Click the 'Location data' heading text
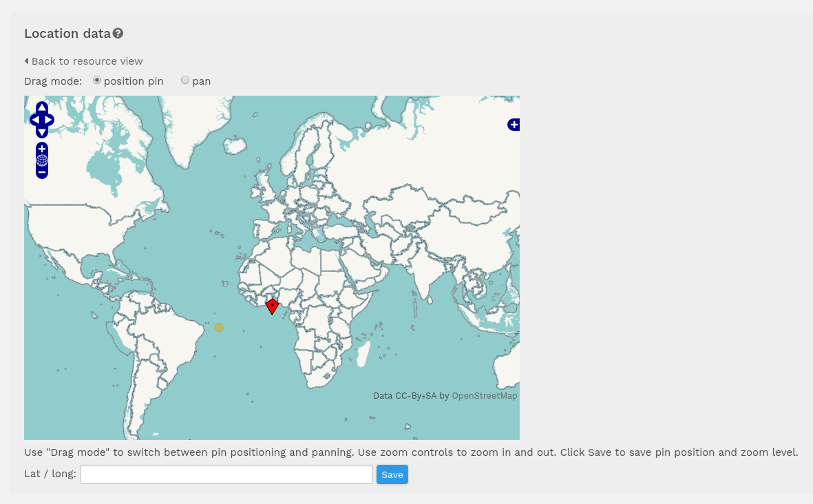This screenshot has height=504, width=813. point(67,34)
